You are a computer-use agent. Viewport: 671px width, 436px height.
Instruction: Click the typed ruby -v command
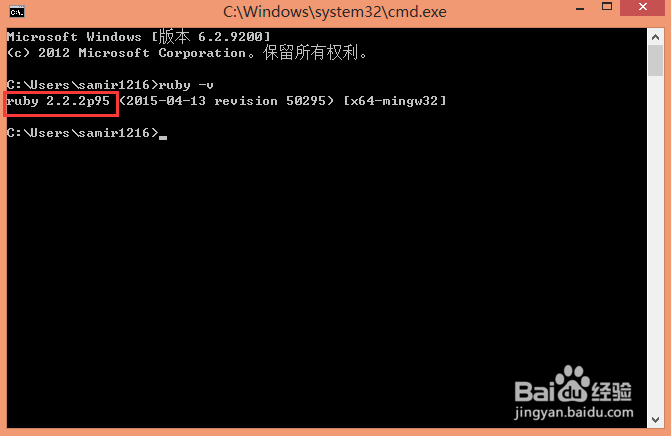pyautogui.click(x=187, y=85)
